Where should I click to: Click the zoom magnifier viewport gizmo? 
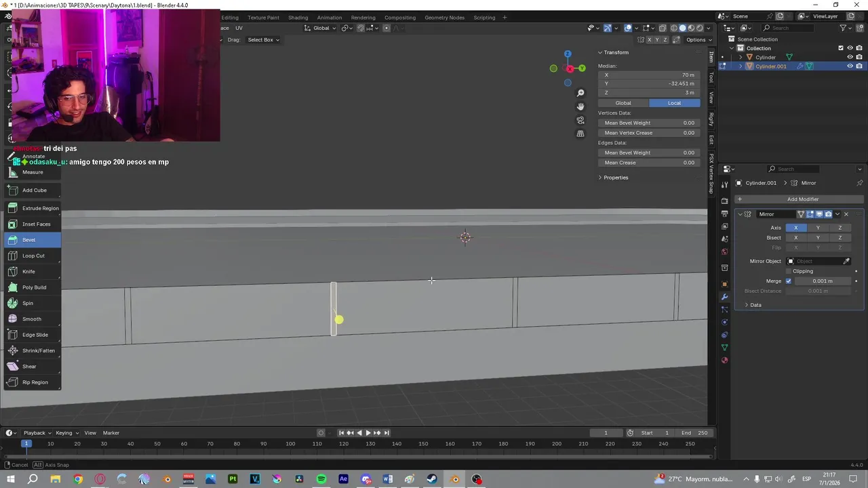(580, 93)
